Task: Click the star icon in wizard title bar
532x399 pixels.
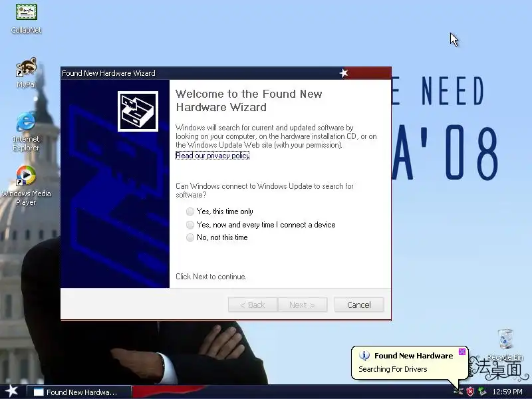Action: [x=344, y=73]
